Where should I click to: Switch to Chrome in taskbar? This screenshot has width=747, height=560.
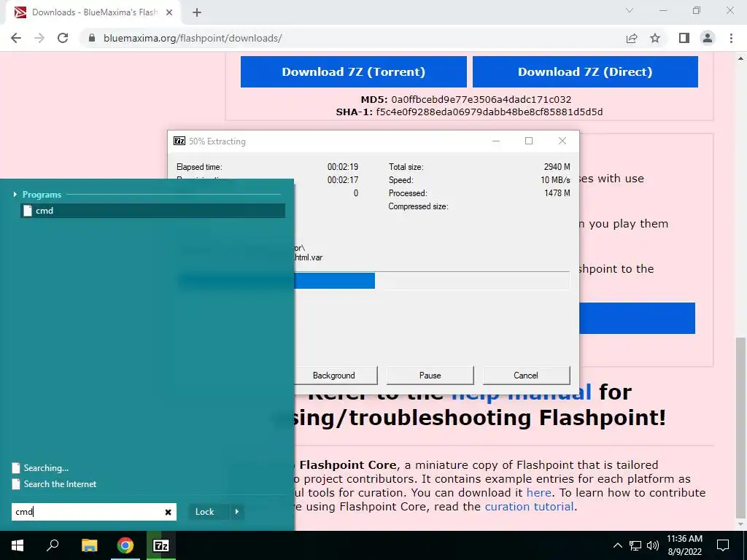point(125,545)
